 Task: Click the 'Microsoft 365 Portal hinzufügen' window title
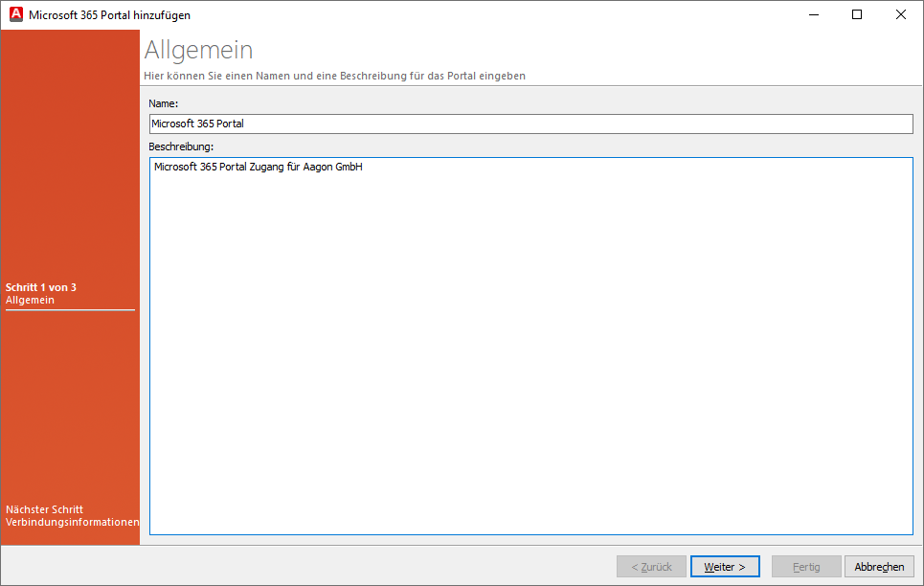click(109, 15)
